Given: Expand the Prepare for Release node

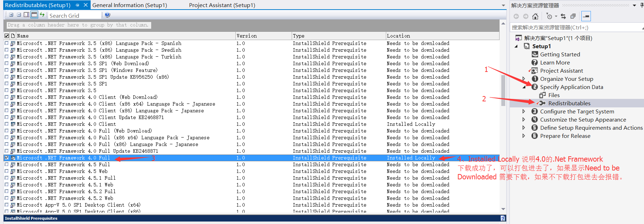Looking at the screenshot, I should click(x=524, y=136).
